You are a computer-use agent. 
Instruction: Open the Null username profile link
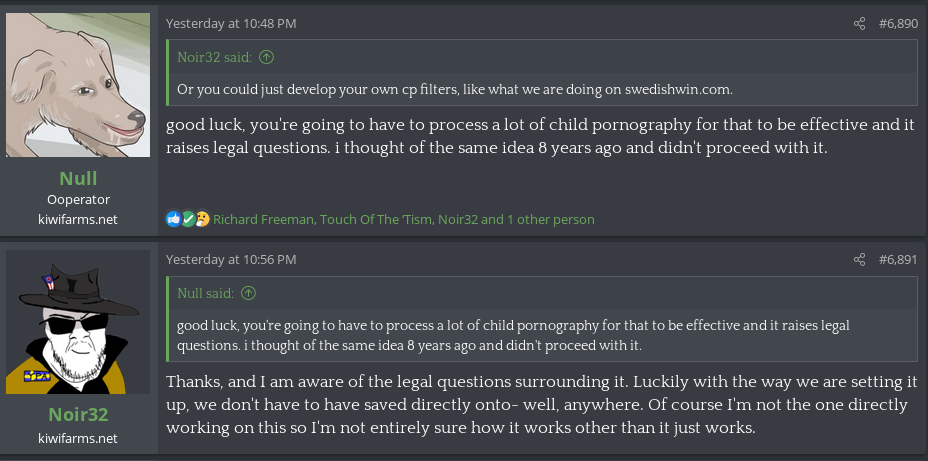(x=78, y=178)
